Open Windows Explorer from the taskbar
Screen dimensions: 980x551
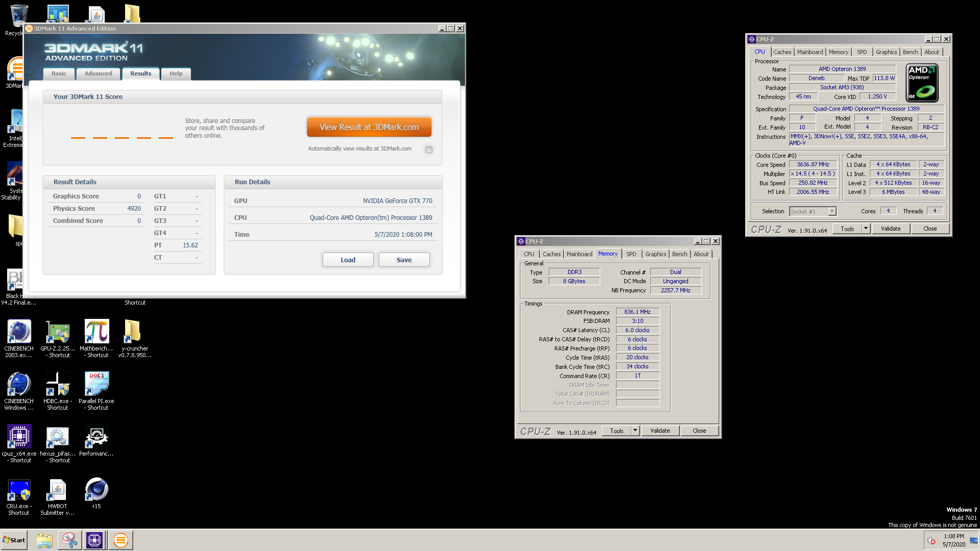click(44, 540)
